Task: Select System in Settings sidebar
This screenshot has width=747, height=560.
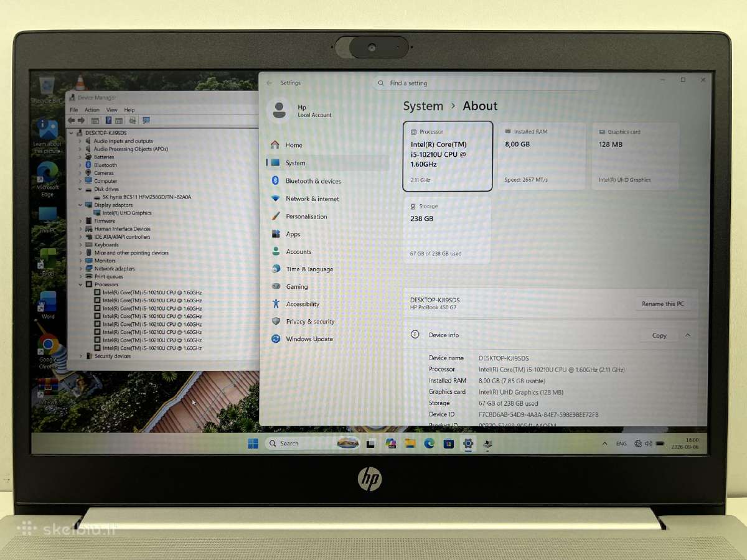Action: 327,163
